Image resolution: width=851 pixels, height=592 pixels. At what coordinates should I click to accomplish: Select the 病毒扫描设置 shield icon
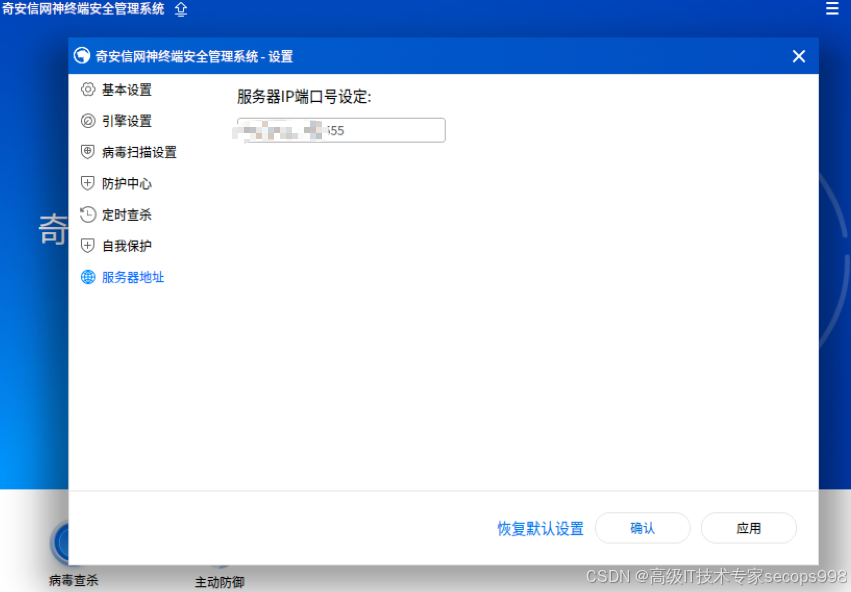tap(88, 152)
